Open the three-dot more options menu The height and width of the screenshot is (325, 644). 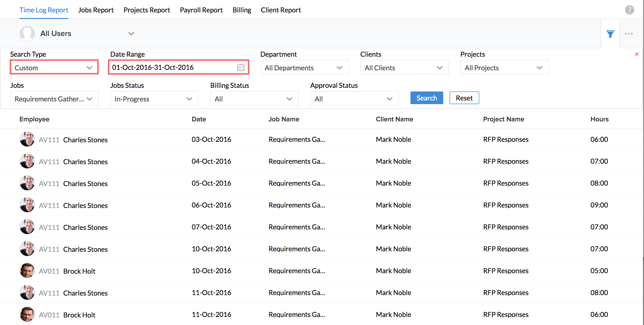coord(629,34)
